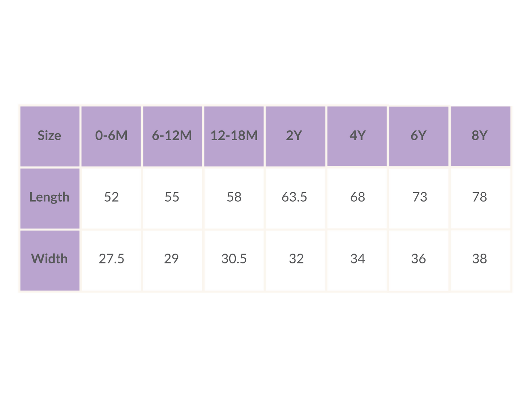Select the 6Y width value 36
Screen dimensions: 525x420
(x=419, y=259)
